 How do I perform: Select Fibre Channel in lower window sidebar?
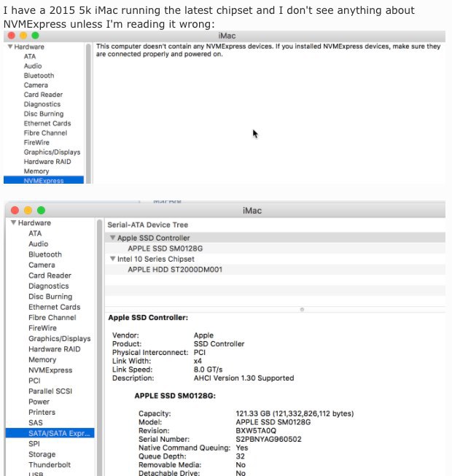tap(52, 318)
